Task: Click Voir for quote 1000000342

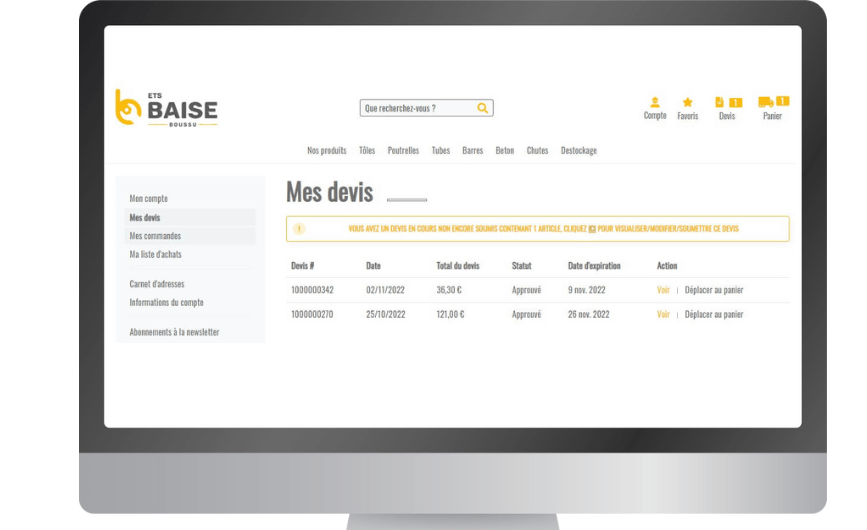Action: [x=663, y=290]
